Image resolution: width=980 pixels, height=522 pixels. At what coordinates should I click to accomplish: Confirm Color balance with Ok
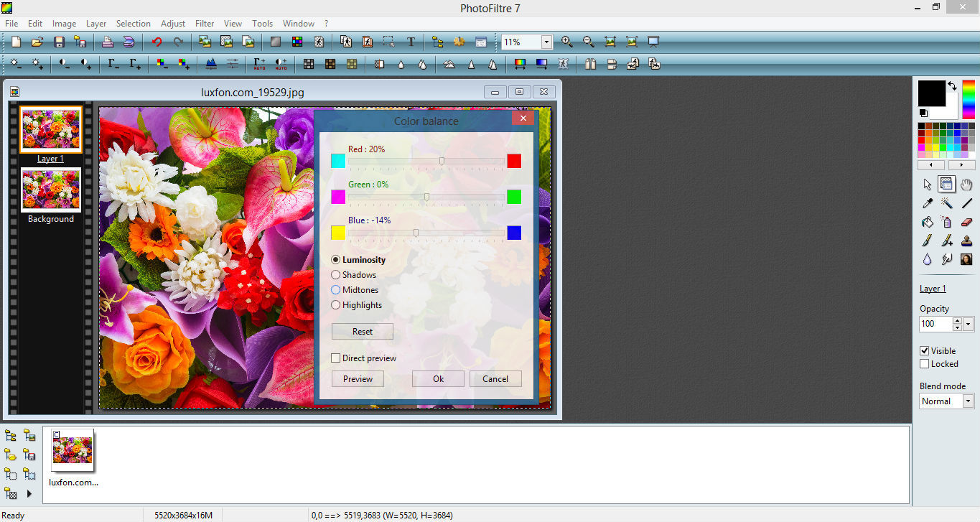438,379
